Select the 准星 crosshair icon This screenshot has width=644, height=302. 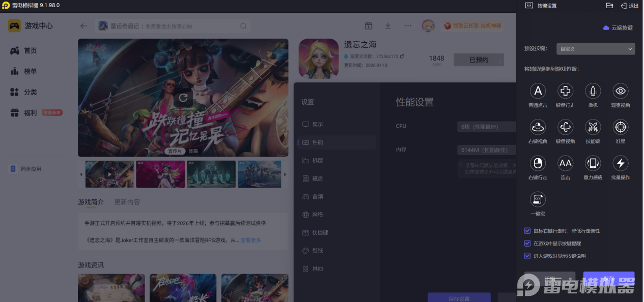(x=621, y=127)
